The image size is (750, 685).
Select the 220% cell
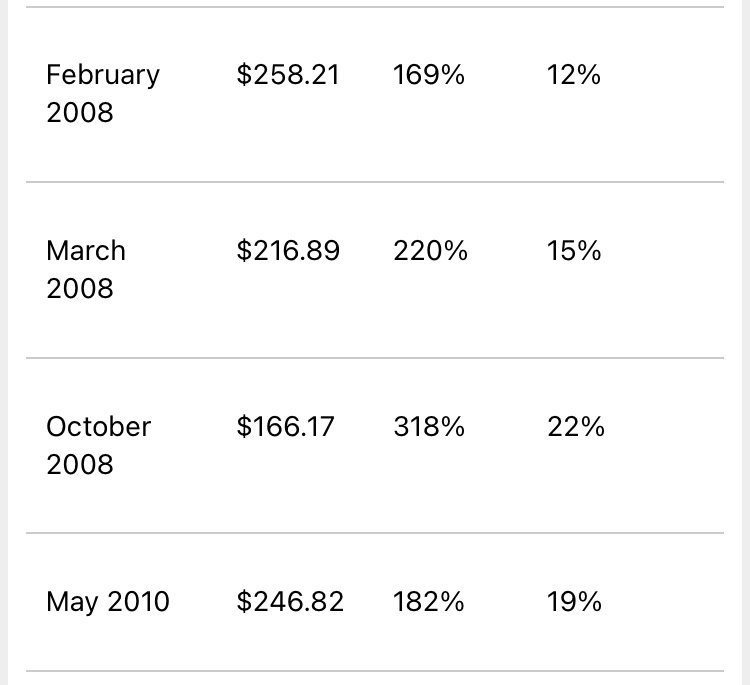click(x=430, y=251)
